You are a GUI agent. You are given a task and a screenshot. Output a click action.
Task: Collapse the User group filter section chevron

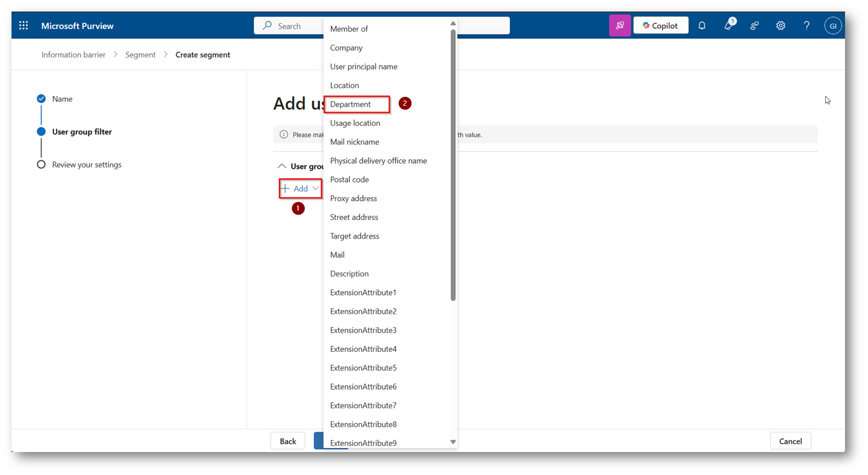click(282, 166)
